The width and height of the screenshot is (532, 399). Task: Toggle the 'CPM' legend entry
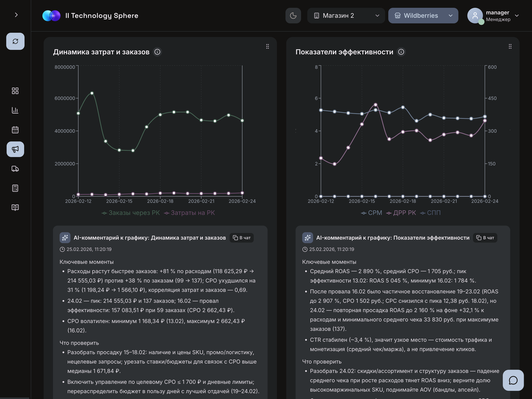coord(372,213)
